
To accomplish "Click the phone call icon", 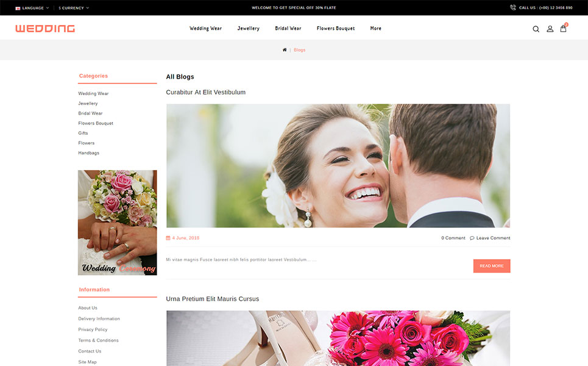I will (513, 8).
